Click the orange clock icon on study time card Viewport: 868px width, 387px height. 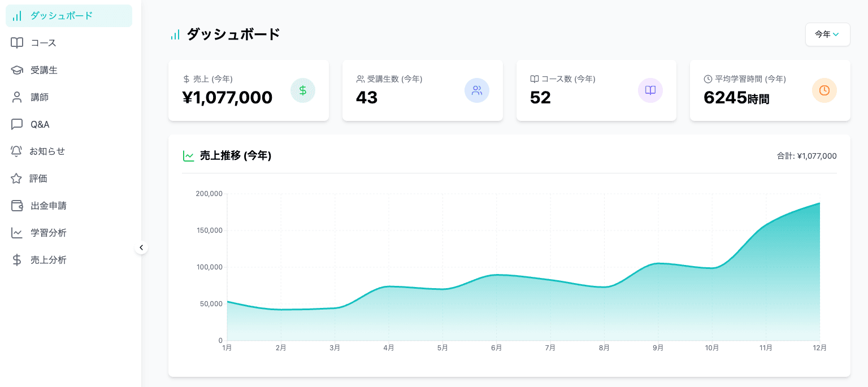824,90
